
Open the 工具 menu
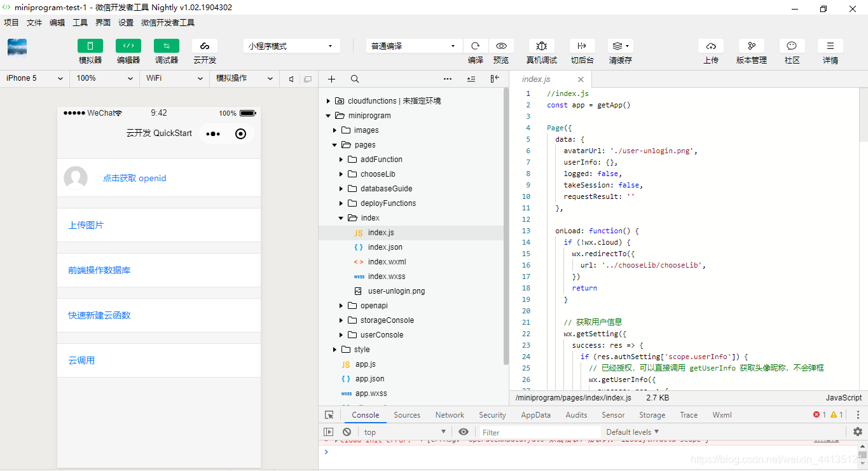click(x=80, y=22)
